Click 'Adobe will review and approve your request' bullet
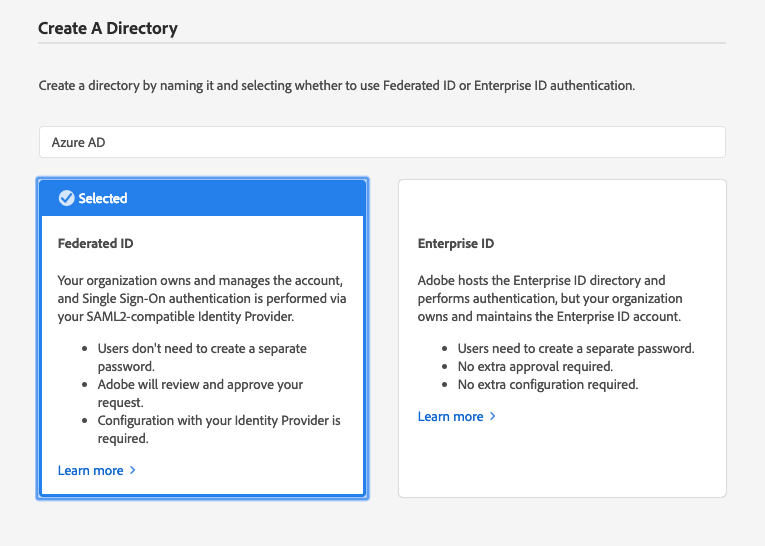Screen dimensions: 765x546 [200, 393]
